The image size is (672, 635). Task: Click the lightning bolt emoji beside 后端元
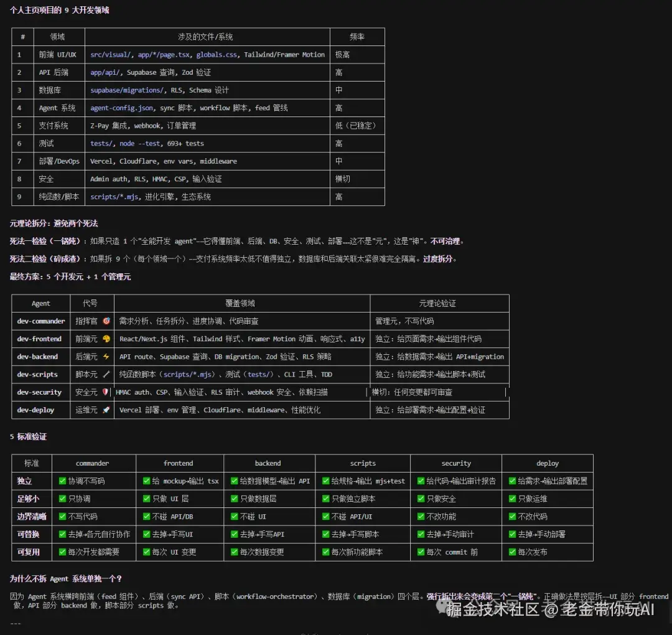tap(106, 356)
